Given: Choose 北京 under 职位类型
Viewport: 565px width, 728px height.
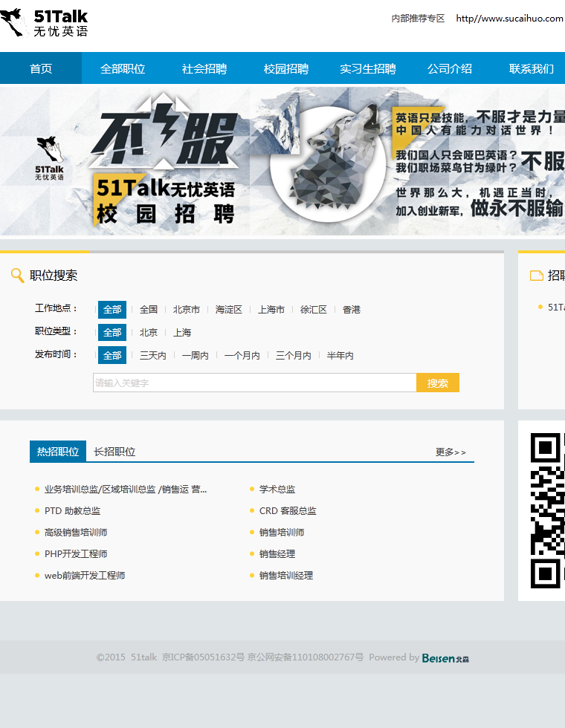Looking at the screenshot, I should pos(149,333).
